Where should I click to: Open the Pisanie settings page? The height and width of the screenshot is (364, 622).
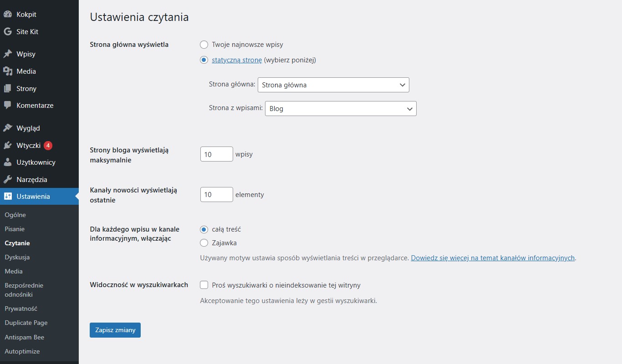[x=14, y=229]
